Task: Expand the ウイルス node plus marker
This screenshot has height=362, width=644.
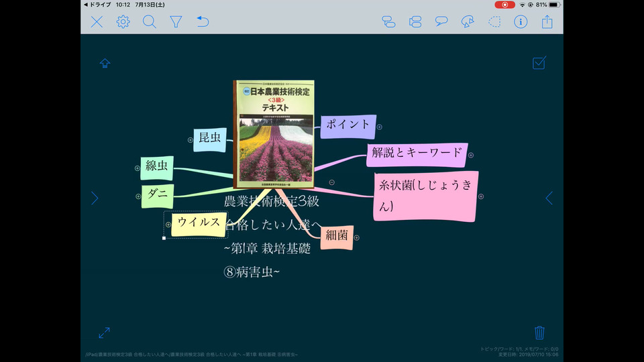Action: (x=168, y=225)
